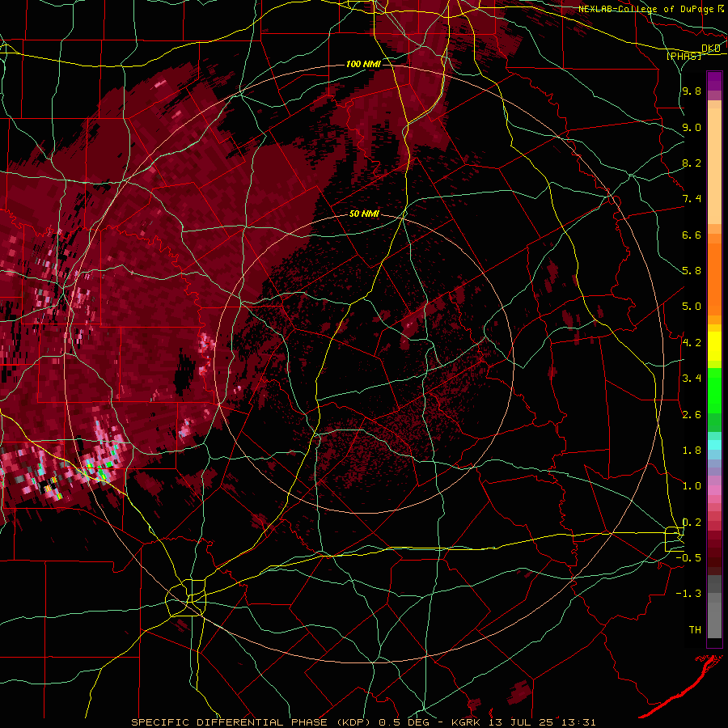This screenshot has width=728, height=728.
Task: Click the 13:31 time in caption
Action: tap(577, 722)
